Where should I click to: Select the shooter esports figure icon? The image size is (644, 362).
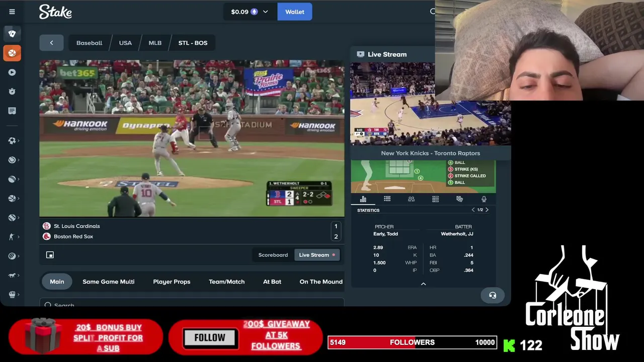pos(12,237)
